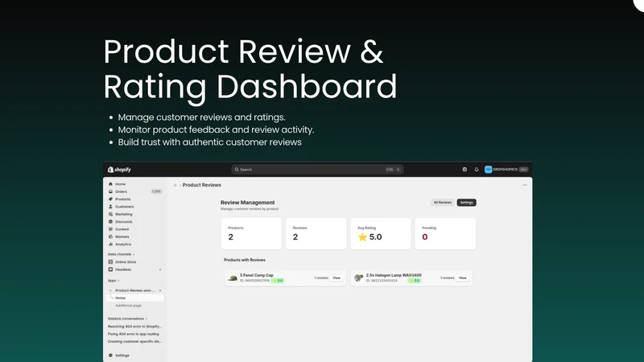Viewport: 644px width, 362px height.
Task: Click the Marketing target icon
Action: point(110,214)
